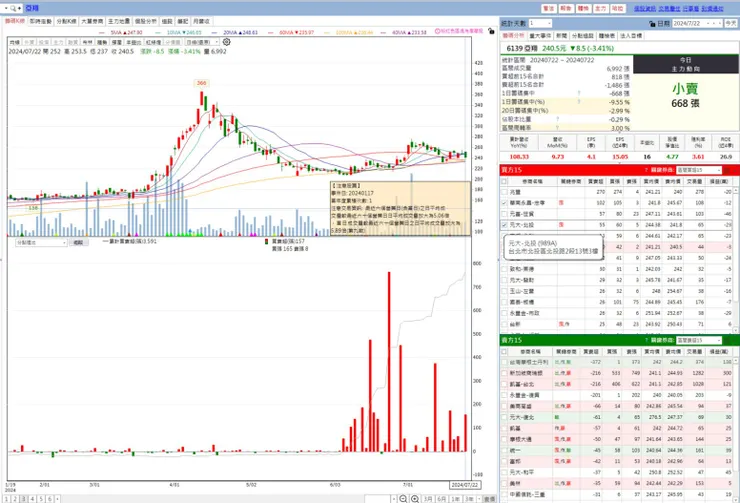Click page 4 button at bottom left

pyautogui.click(x=32, y=499)
